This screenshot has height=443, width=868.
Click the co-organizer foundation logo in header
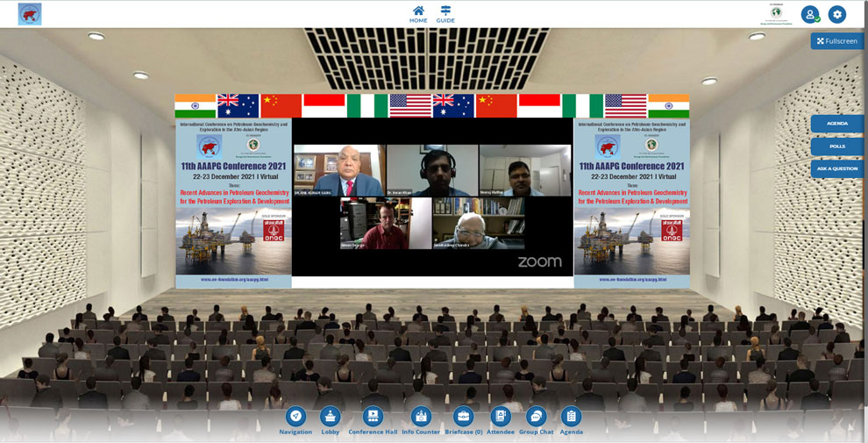tap(777, 15)
